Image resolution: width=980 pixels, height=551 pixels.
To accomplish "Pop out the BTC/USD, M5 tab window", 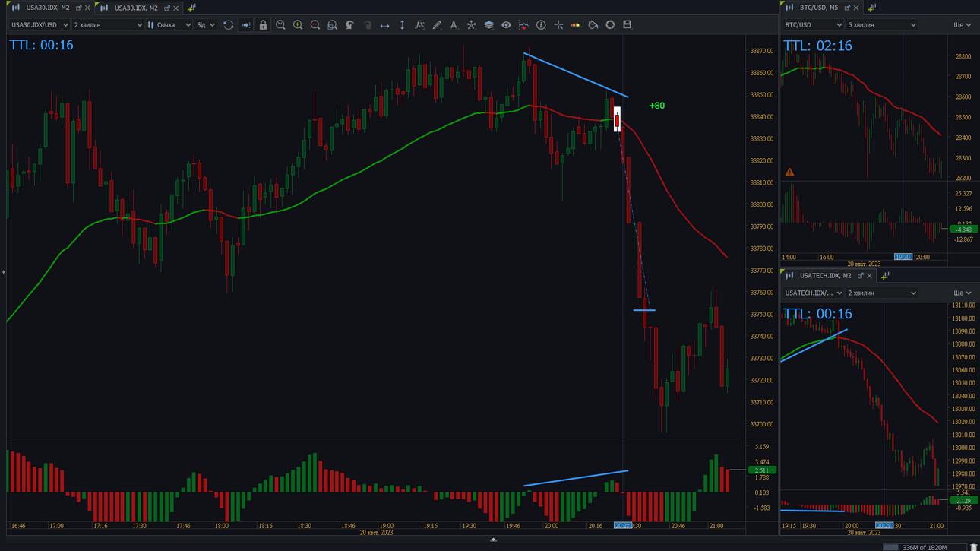I will (847, 8).
